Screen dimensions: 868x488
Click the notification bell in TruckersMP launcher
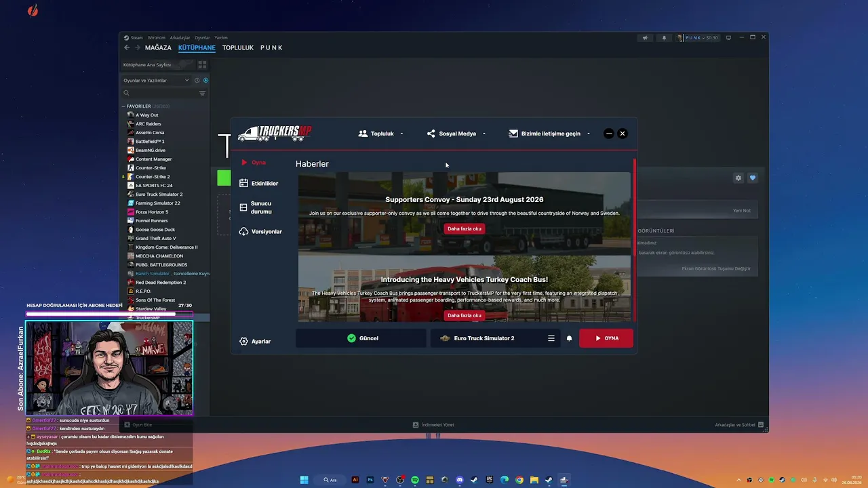pos(570,338)
